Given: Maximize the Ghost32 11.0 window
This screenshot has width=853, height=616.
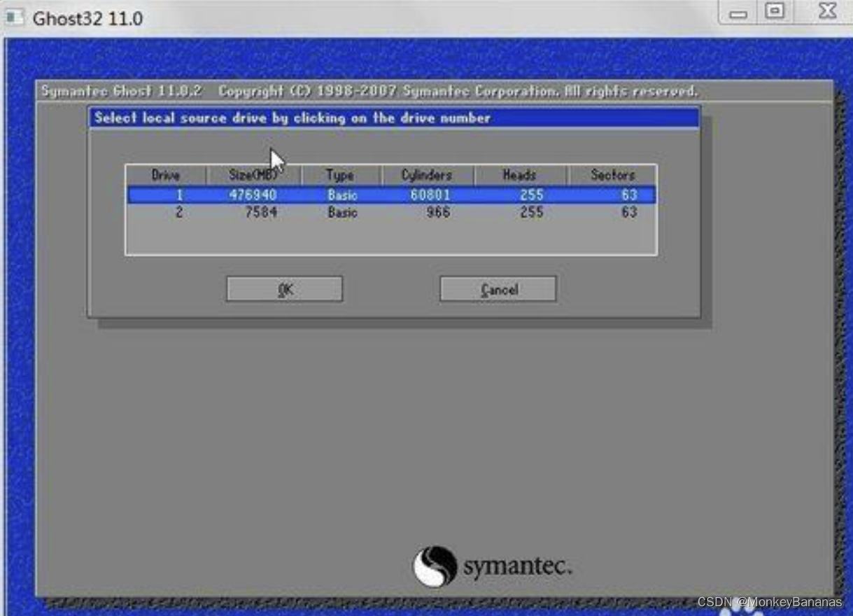Looking at the screenshot, I should tap(775, 12).
